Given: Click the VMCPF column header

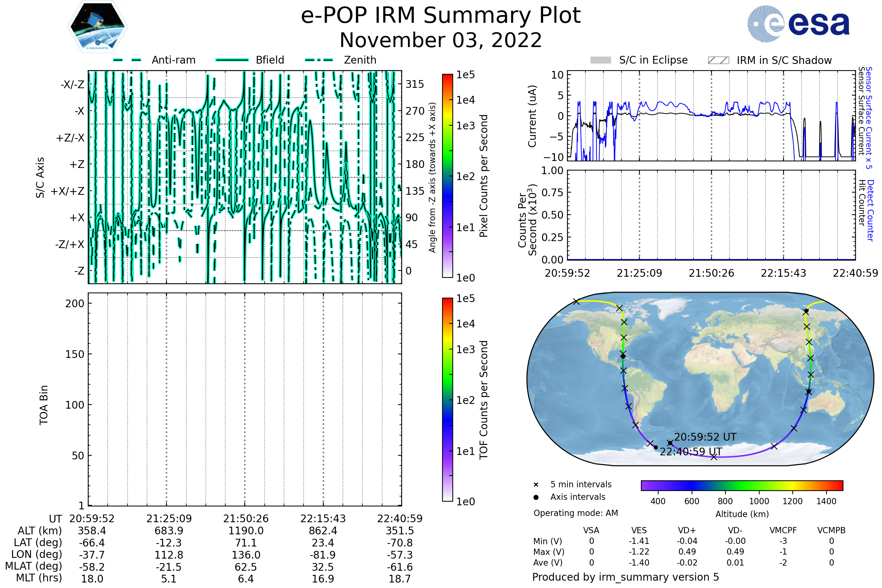Looking at the screenshot, I should (783, 530).
